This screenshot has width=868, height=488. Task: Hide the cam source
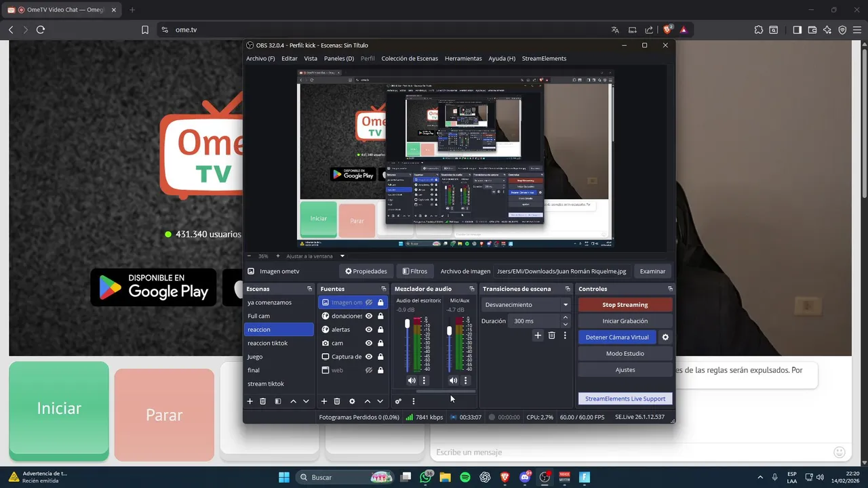pos(369,343)
